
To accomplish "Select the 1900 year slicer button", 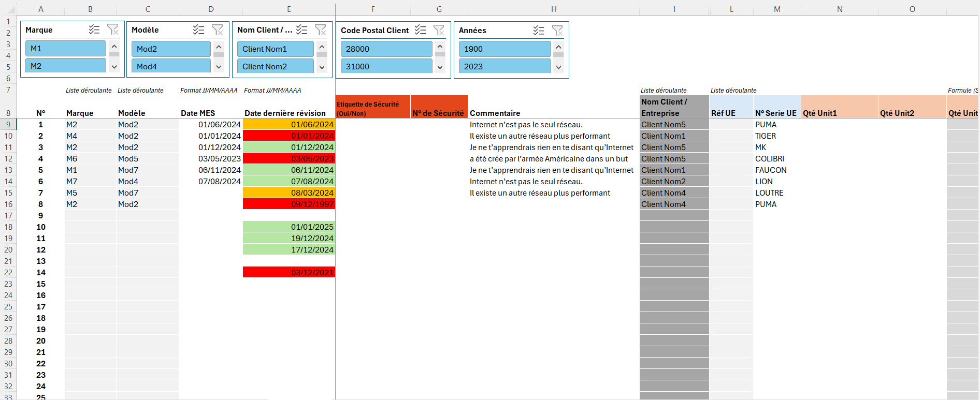I will pyautogui.click(x=505, y=49).
